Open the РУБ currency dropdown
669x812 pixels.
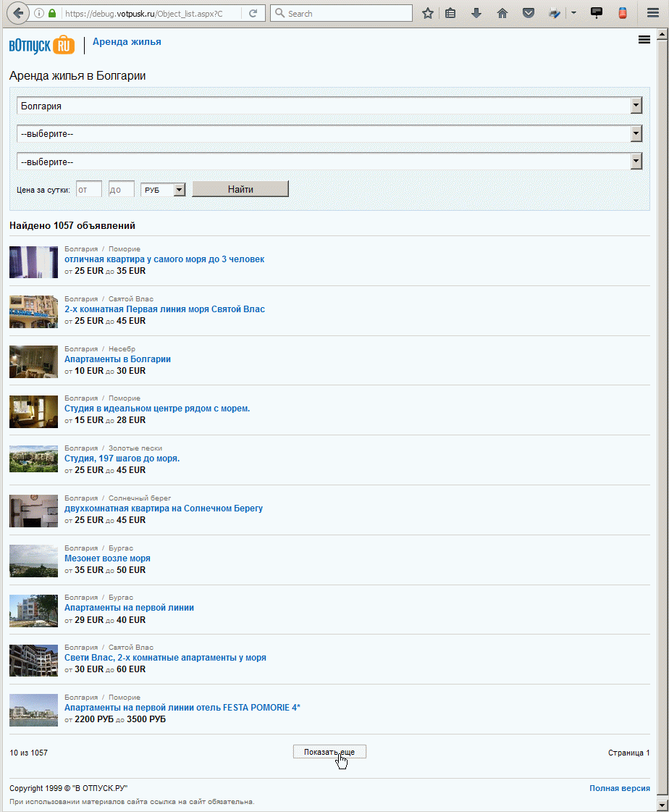click(163, 190)
